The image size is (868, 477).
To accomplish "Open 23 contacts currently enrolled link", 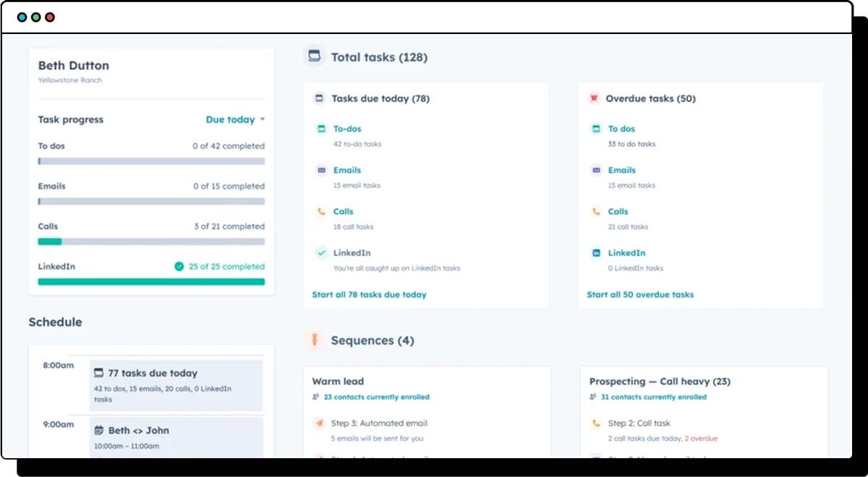I will 376,397.
